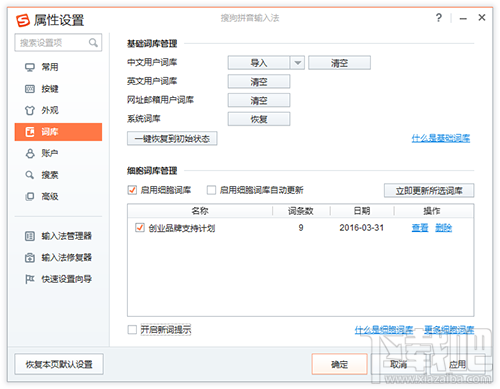
Task: Click the book icon beside 词库
Action: click(30, 132)
